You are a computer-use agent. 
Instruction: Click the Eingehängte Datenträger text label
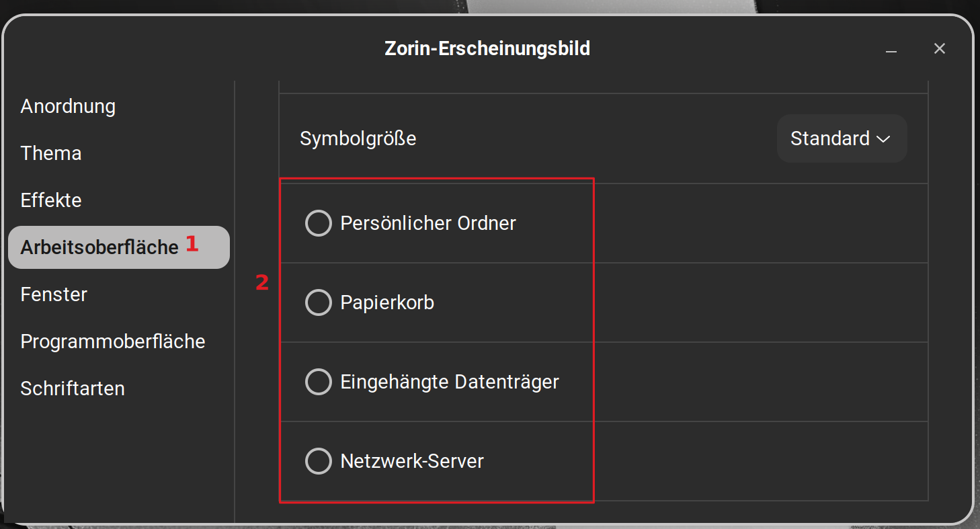(450, 382)
